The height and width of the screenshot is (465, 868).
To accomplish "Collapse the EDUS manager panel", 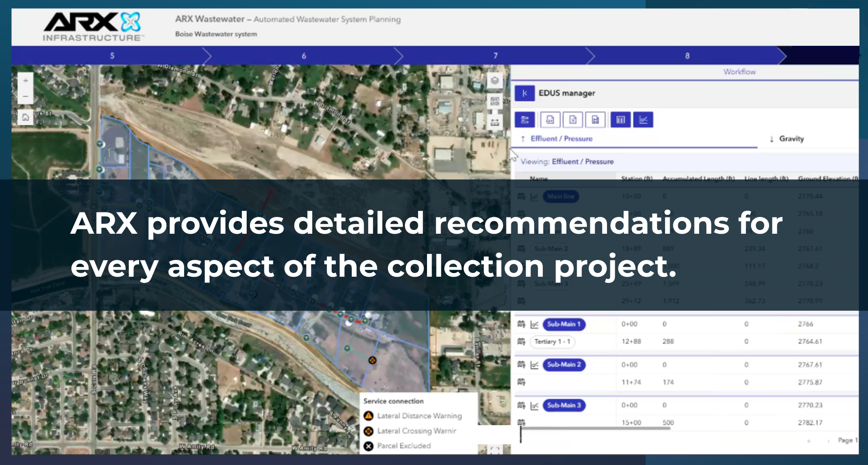I will click(524, 93).
